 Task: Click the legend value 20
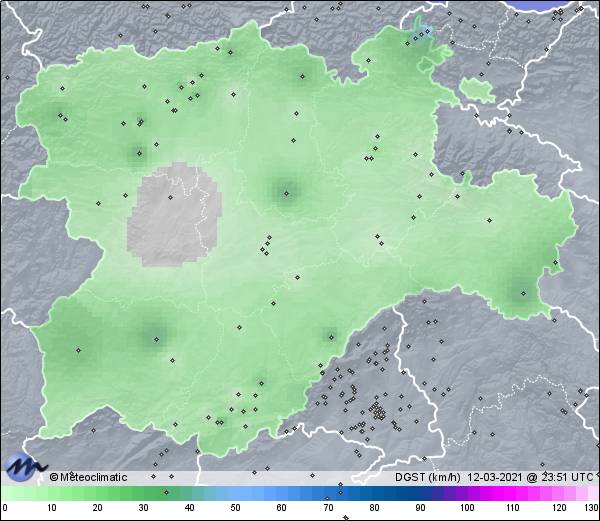pos(98,508)
